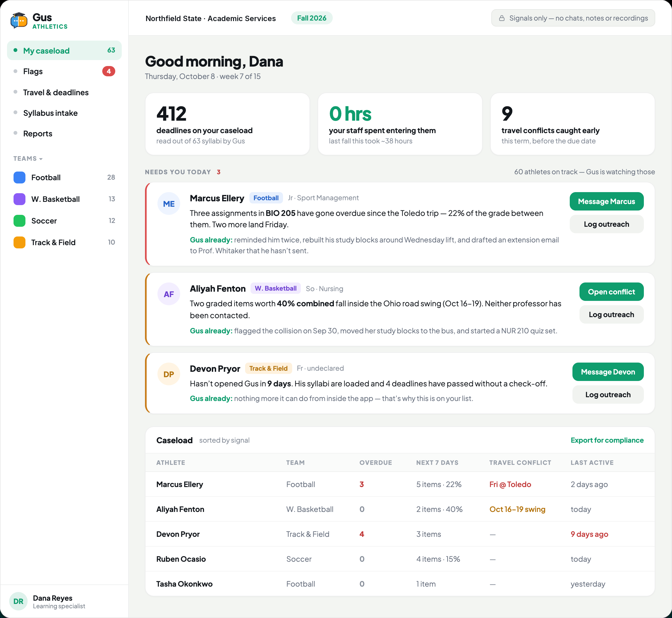Click the DR avatar for Dana Reyes

click(18, 601)
